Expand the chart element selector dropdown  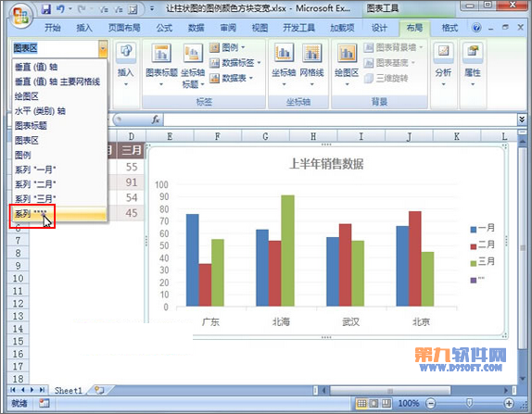(x=103, y=49)
